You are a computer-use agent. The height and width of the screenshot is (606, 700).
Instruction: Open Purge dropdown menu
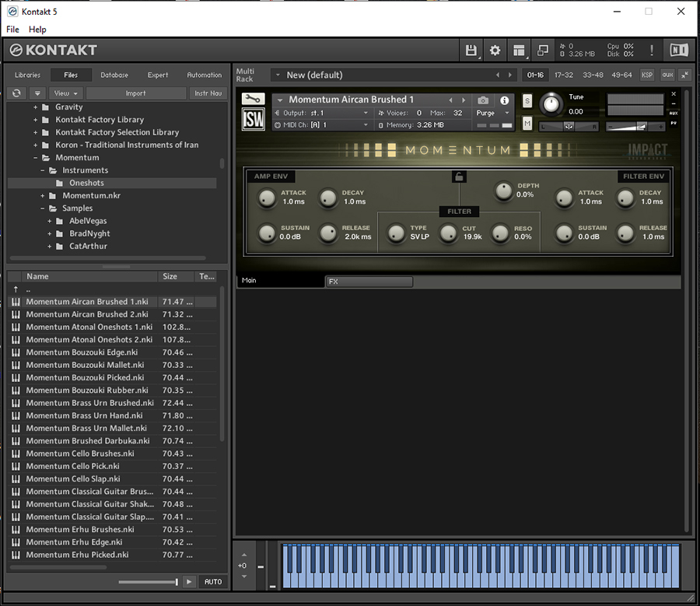click(x=493, y=113)
